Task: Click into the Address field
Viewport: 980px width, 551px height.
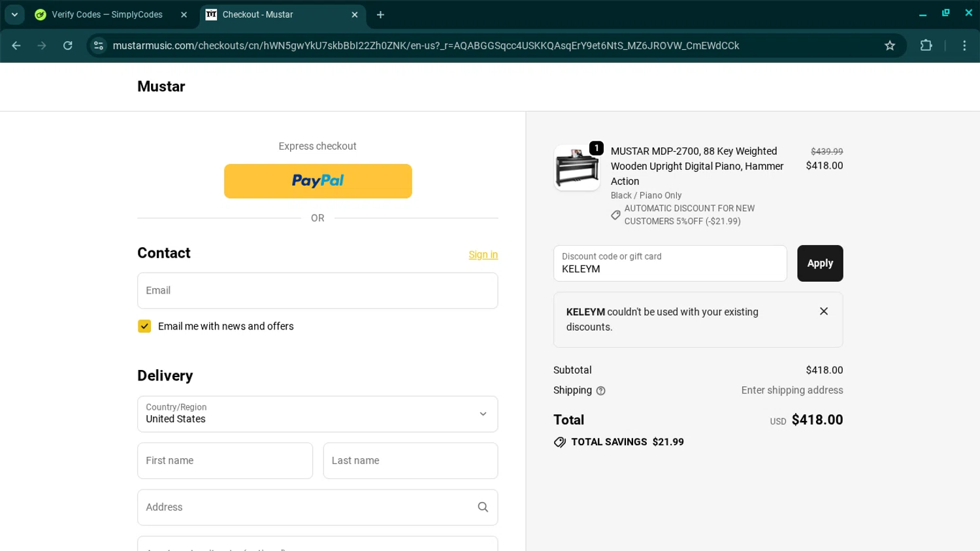Action: coord(318,507)
